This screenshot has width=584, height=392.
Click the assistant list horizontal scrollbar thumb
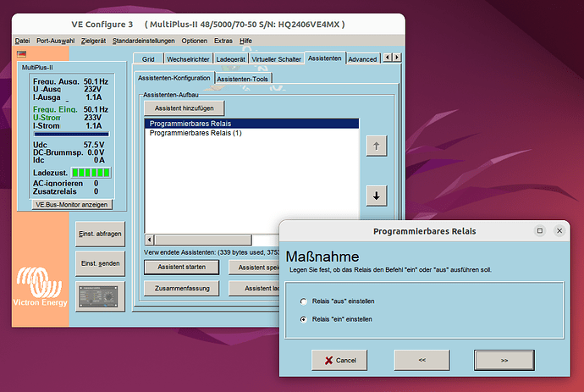tap(203, 240)
